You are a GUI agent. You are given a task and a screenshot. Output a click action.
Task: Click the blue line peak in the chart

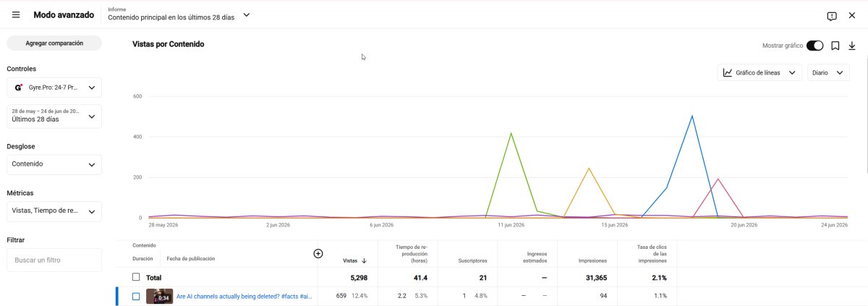click(x=692, y=116)
